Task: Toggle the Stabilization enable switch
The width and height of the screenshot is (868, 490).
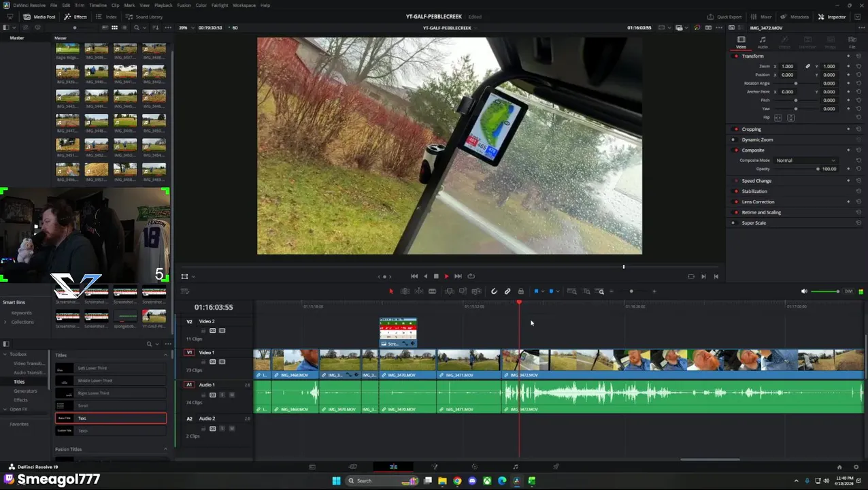Action: click(735, 191)
